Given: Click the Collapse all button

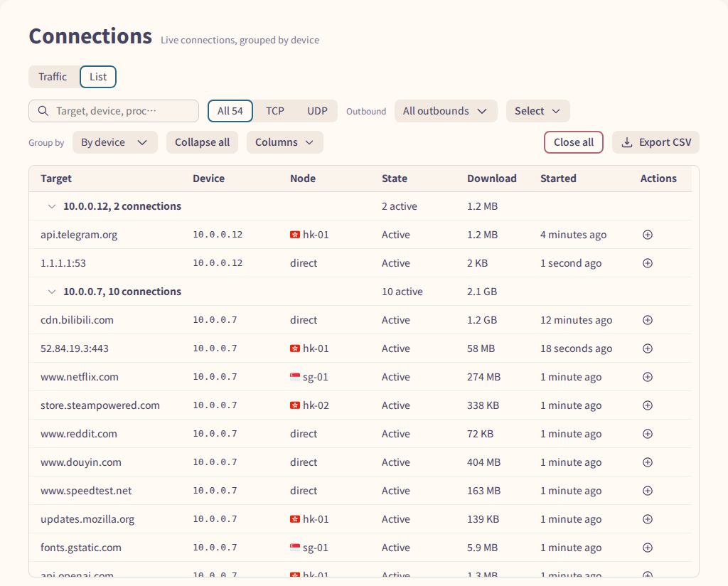Looking at the screenshot, I should pos(202,142).
